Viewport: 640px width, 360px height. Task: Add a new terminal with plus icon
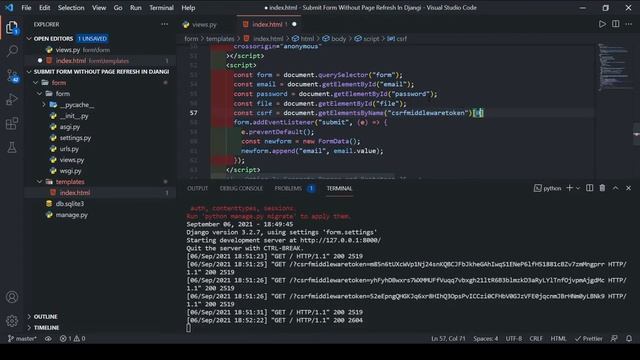(x=569, y=188)
